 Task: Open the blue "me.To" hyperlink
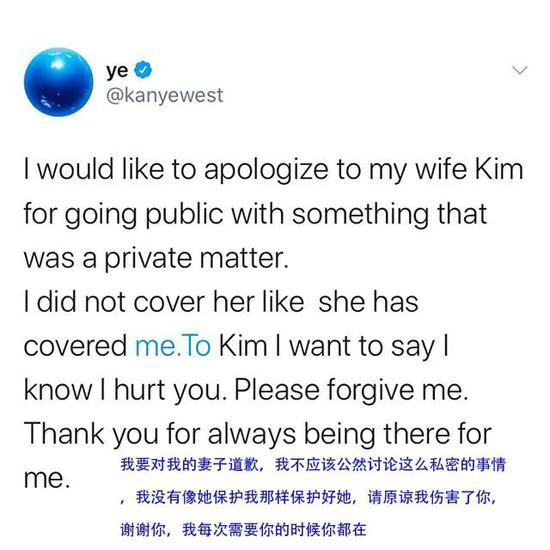pos(173,346)
